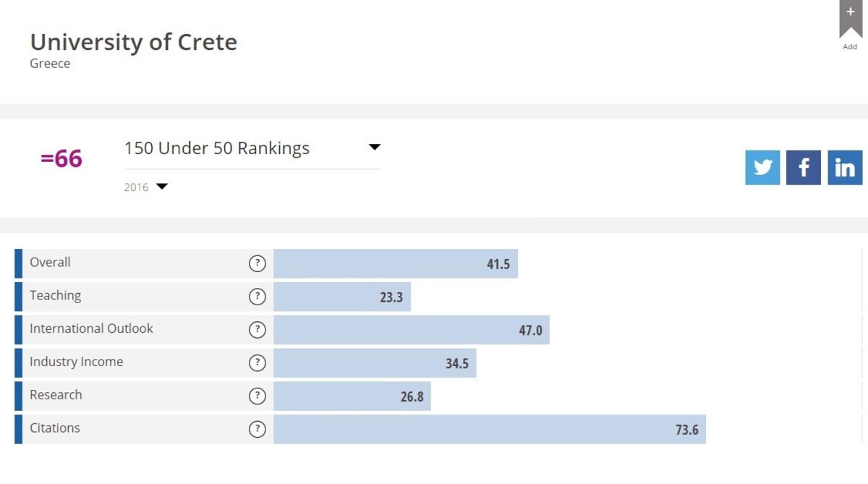Share the ranking on Facebook
This screenshot has height=484, width=868.
[804, 168]
